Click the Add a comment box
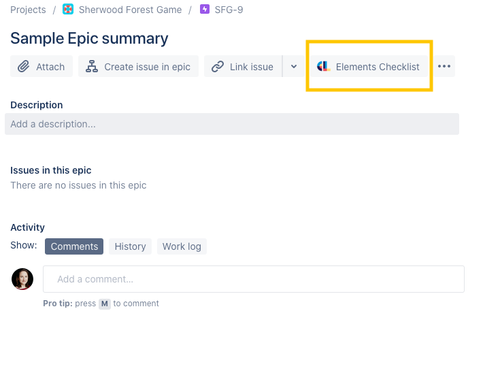The width and height of the screenshot is (483, 369). click(254, 279)
